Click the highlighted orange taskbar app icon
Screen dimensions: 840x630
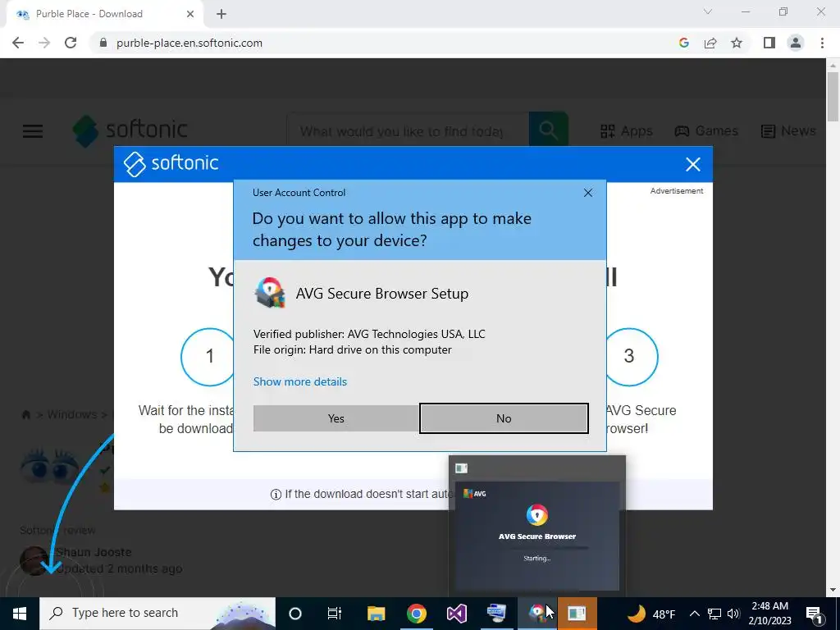point(577,614)
